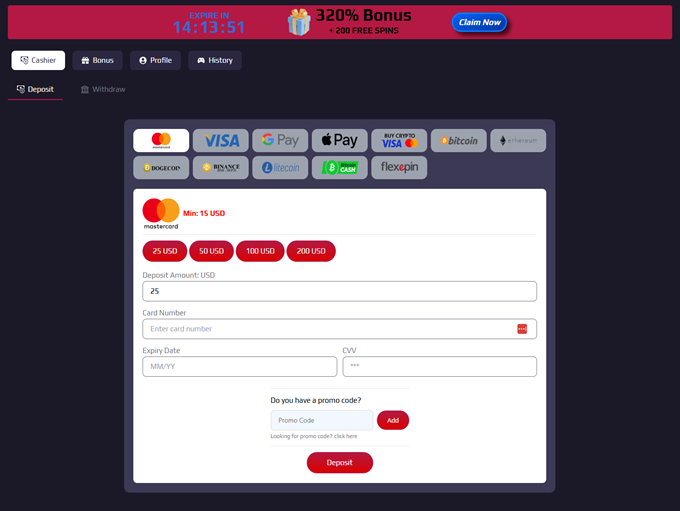
Task: Select the Flexepin payment option
Action: tap(399, 168)
